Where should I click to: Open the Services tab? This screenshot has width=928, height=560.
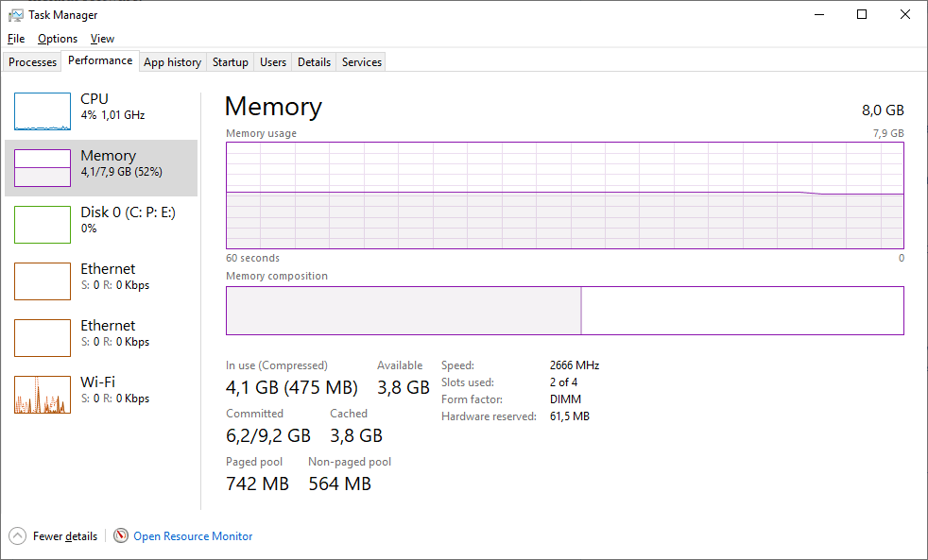coord(362,62)
